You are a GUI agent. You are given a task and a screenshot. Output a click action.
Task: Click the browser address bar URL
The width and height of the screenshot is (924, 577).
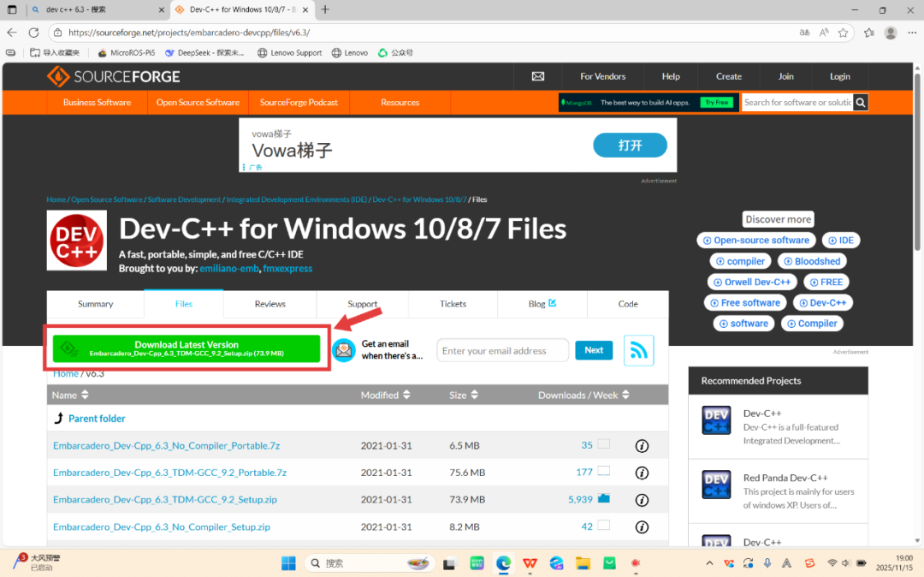coord(189,33)
